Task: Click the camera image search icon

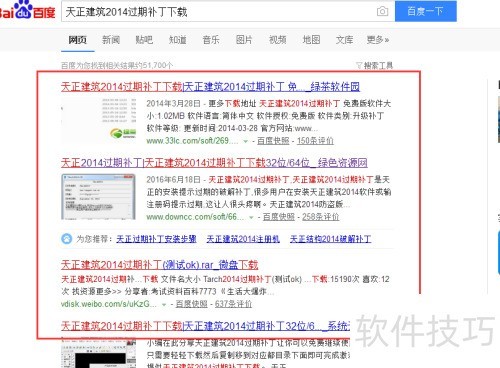Action: click(382, 11)
